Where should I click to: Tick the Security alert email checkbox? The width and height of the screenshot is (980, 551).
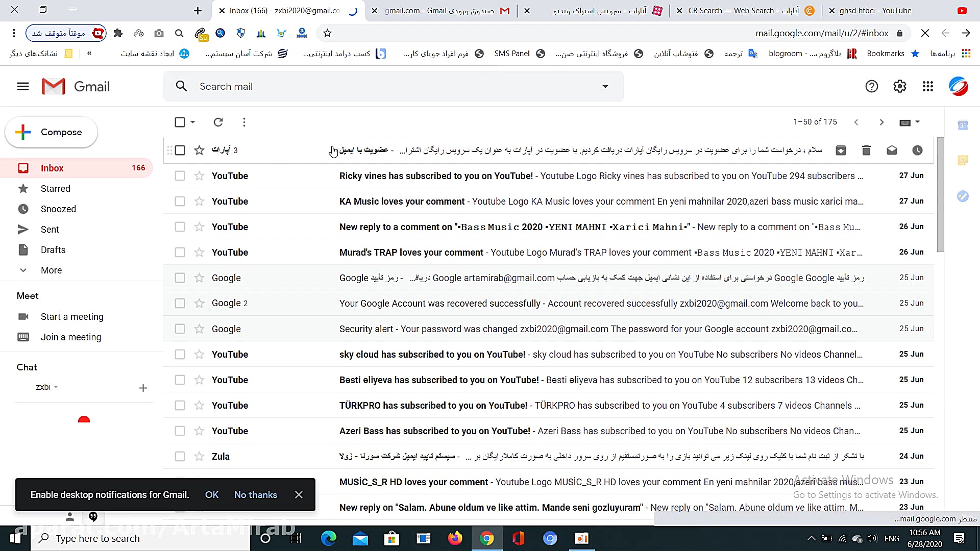(180, 329)
